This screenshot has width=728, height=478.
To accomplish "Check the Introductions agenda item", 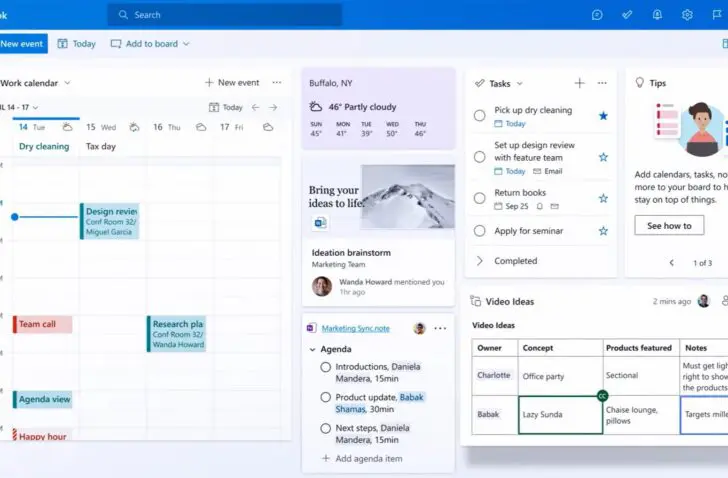I will [x=325, y=367].
